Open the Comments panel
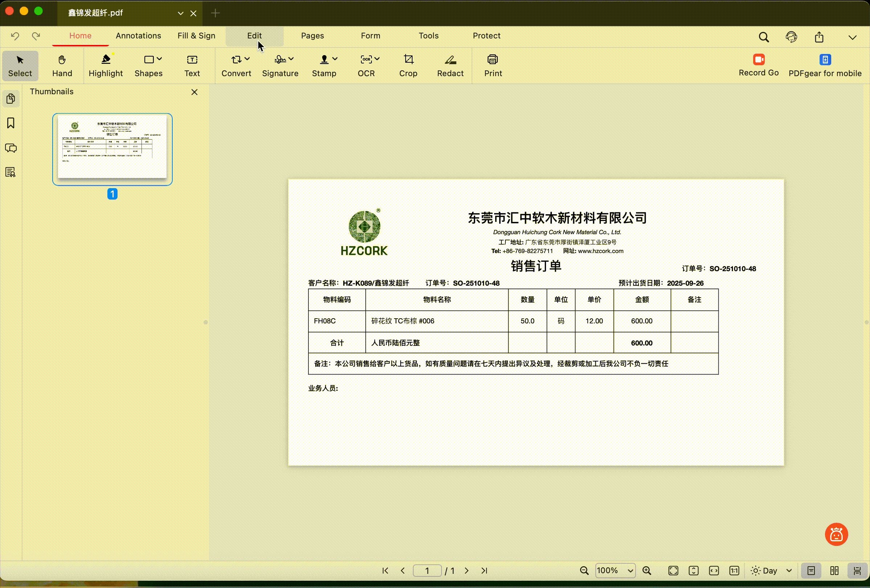 point(11,148)
